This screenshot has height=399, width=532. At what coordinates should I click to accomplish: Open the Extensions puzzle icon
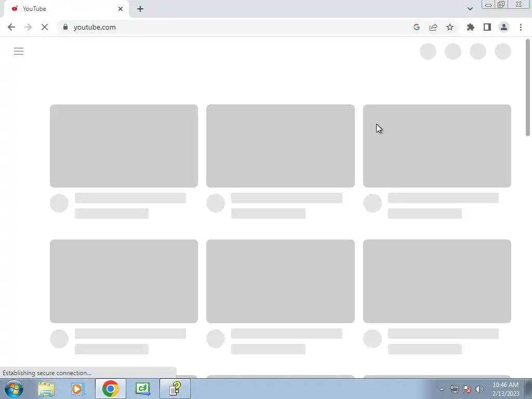pos(471,27)
